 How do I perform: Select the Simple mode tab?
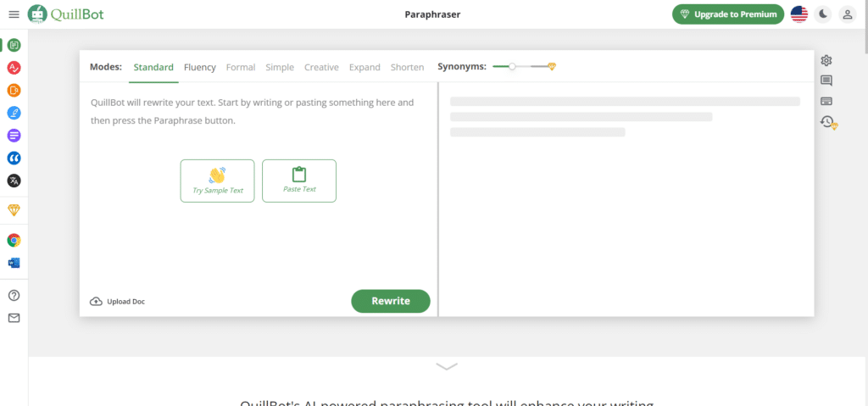click(x=280, y=67)
